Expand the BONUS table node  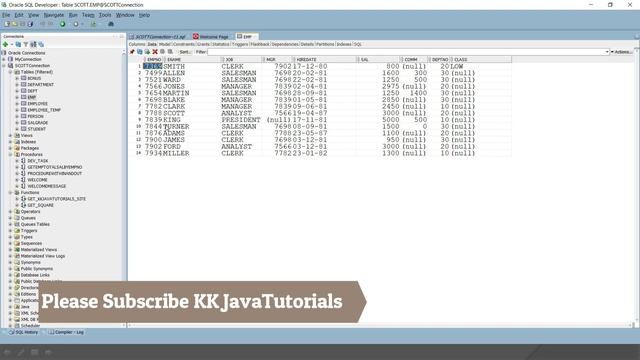point(17,78)
